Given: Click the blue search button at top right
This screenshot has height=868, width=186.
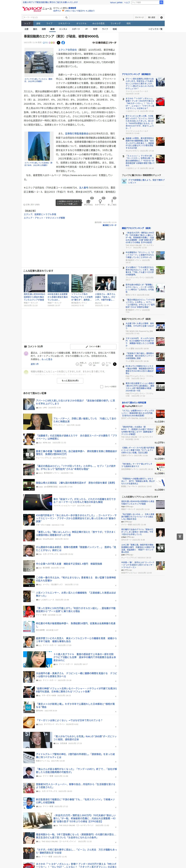Looking at the screenshot, I should (x=161, y=2).
